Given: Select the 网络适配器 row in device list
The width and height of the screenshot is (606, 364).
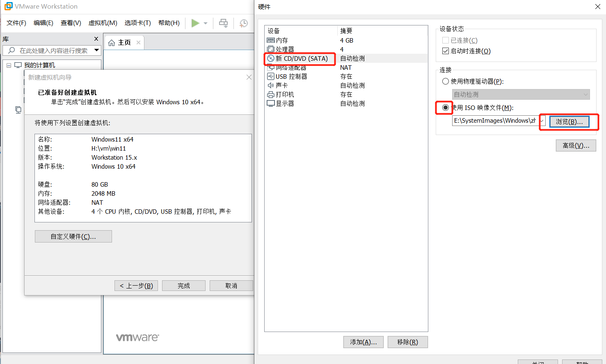Looking at the screenshot, I should click(x=347, y=67).
